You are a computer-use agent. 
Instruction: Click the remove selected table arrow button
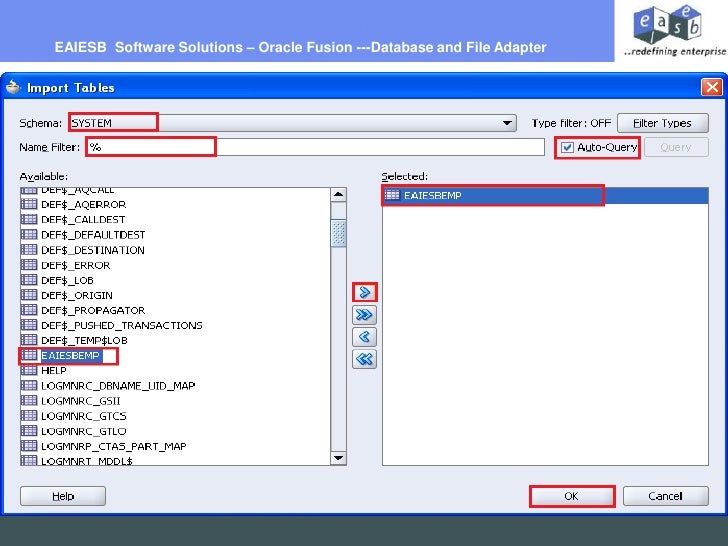tap(364, 337)
